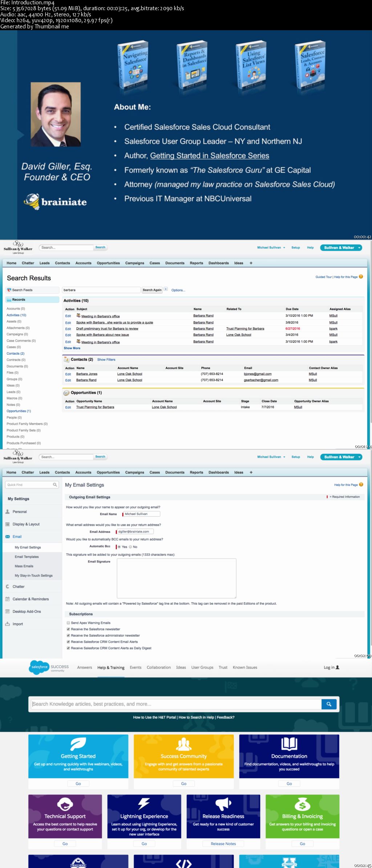Open Known Issues in success community nav

pos(245,668)
